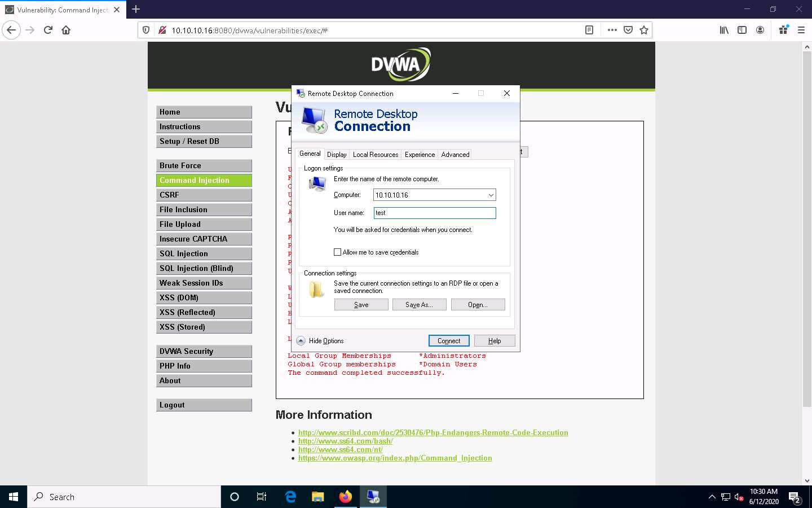812x508 pixels.
Task: Open Remote Desktop Connection from the taskbar
Action: 373,497
